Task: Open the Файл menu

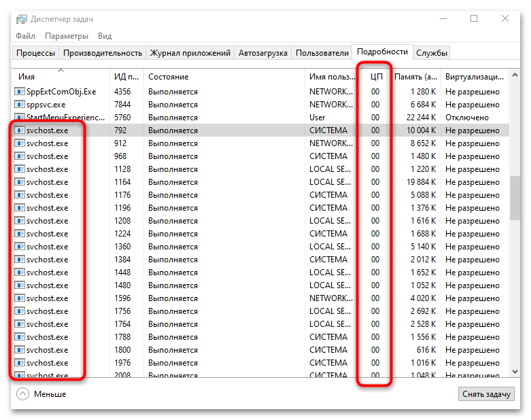Action: click(x=25, y=36)
